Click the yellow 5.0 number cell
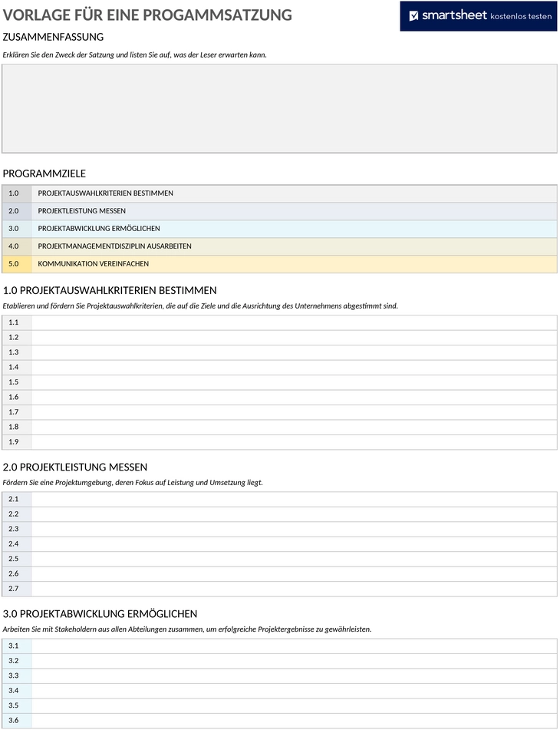 [17, 264]
